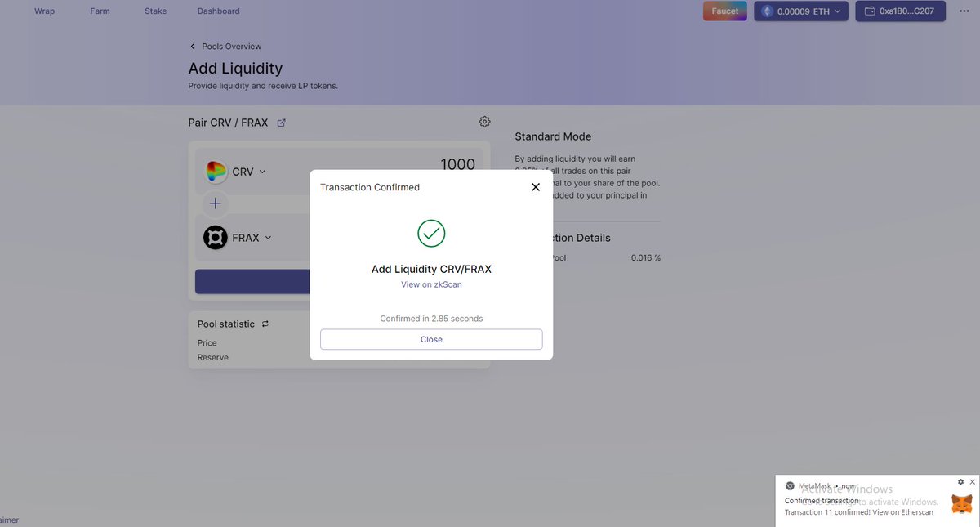This screenshot has width=980, height=527.
Task: Click the Confirmed in 2.85 seconds text
Action: point(431,319)
